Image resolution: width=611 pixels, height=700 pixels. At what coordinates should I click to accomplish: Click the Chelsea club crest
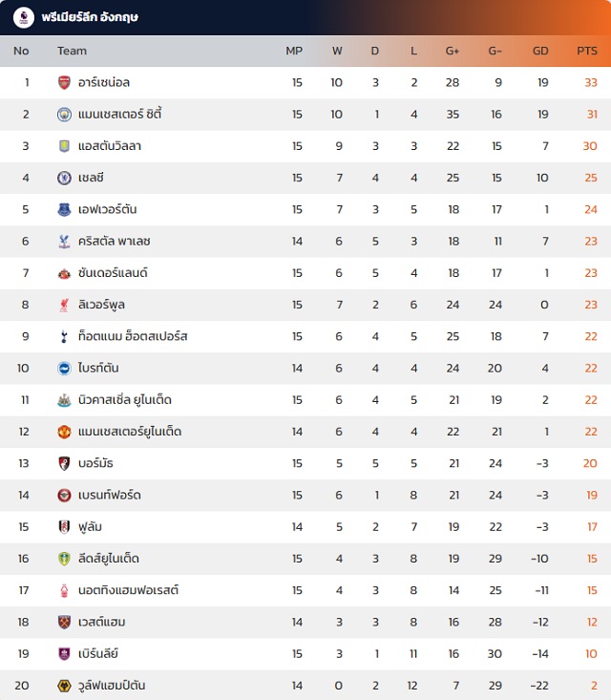coord(64,178)
